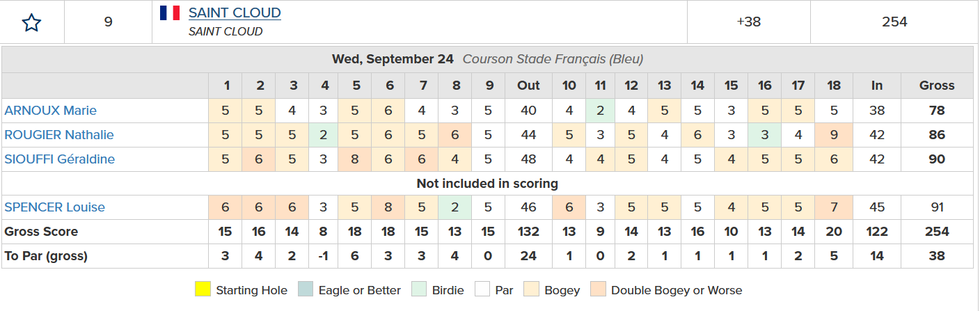Click the Double Bogey or Worse swatch
Screen dimensions: 980x311
tap(598, 290)
